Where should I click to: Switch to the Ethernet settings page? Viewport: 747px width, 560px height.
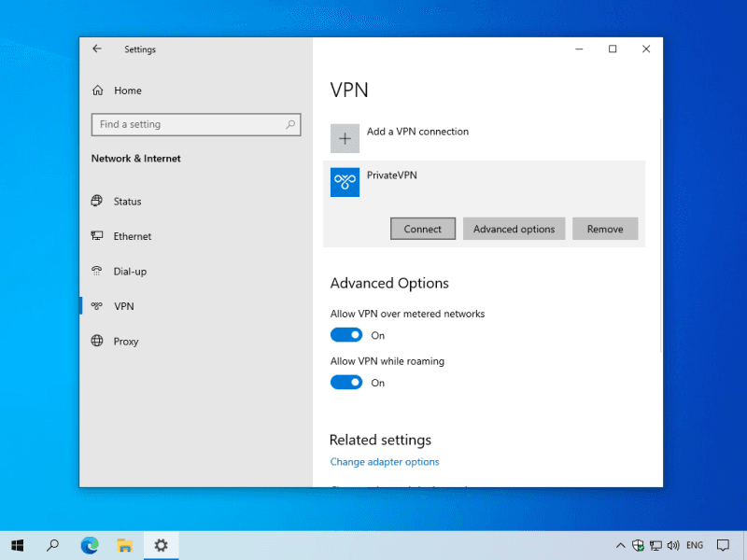(x=132, y=237)
